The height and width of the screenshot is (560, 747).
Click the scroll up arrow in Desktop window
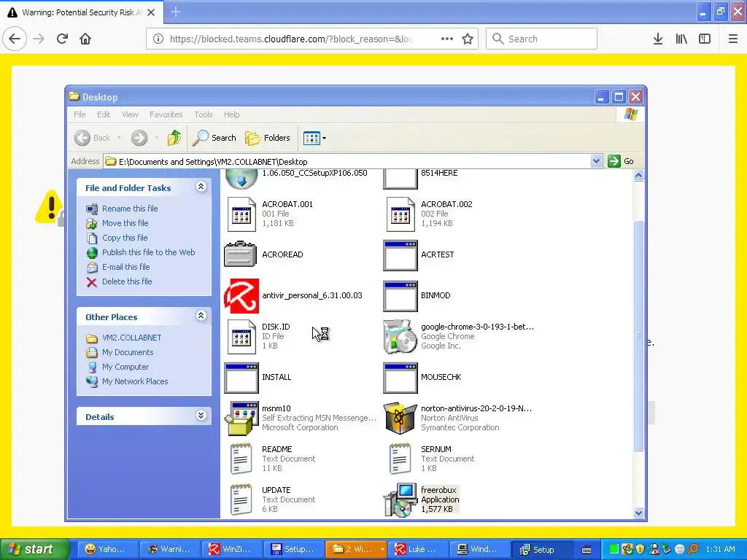pos(638,175)
